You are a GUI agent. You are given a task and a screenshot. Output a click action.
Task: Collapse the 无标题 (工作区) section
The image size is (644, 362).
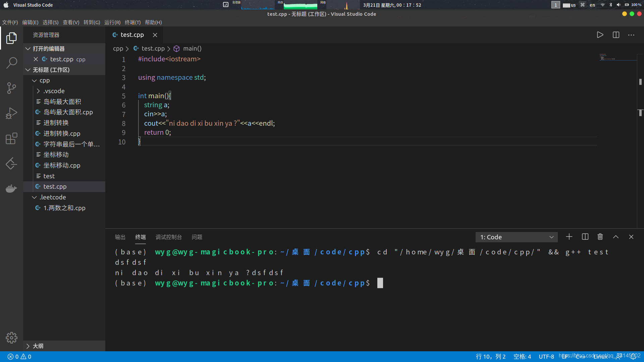coord(64,70)
